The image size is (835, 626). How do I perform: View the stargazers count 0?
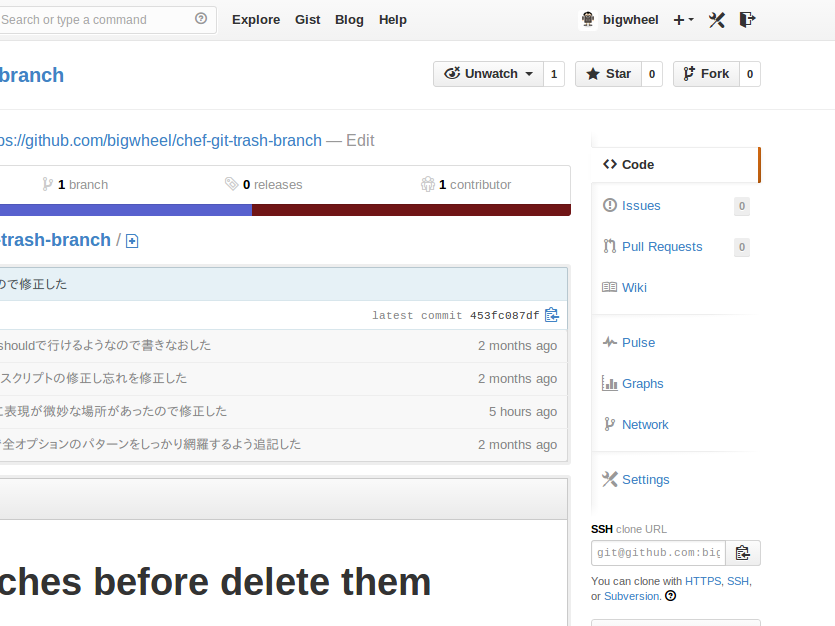(x=652, y=73)
